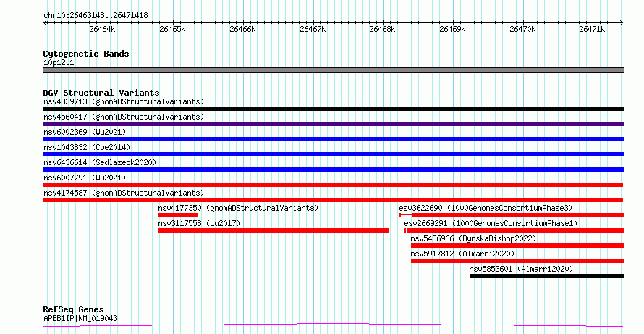The height and width of the screenshot is (334, 644).
Task: Click the short red nsv4177350 bar
Action: tap(178, 215)
